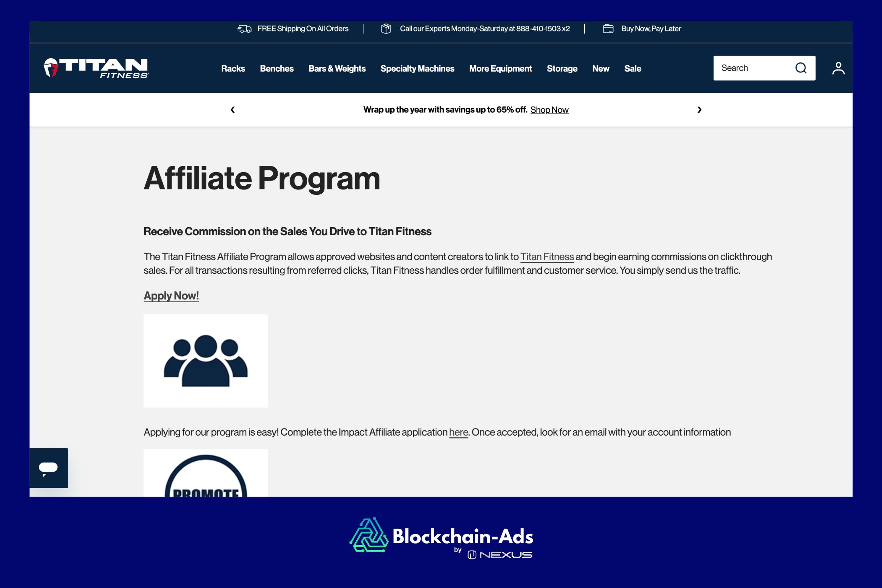Click the search magnifier icon
This screenshot has height=588, width=882.
click(800, 68)
